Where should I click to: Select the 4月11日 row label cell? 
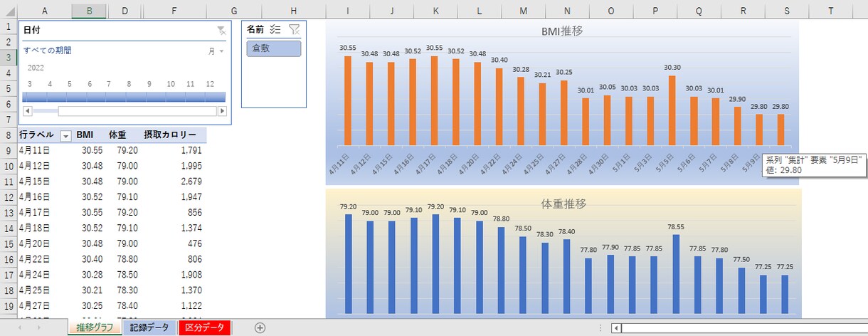[45, 151]
